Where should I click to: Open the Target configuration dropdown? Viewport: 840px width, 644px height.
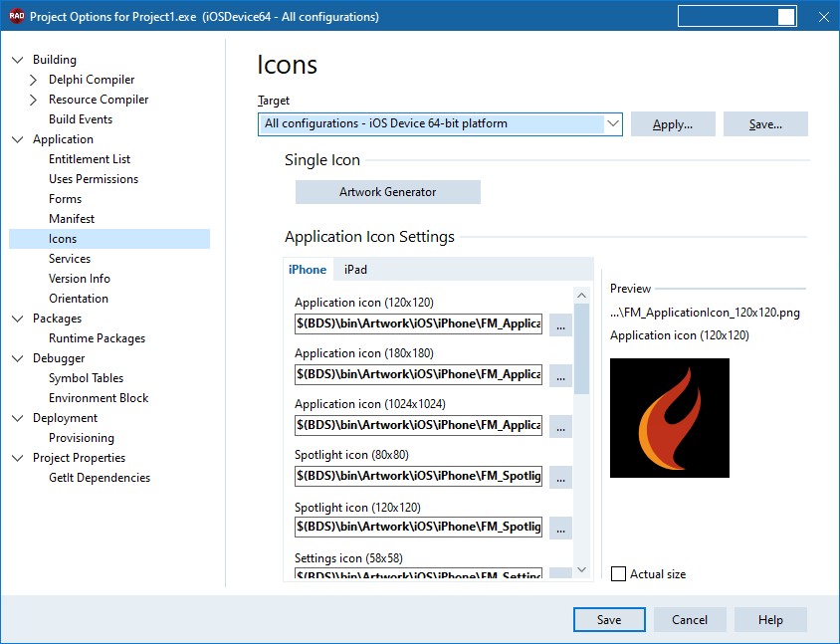(613, 123)
